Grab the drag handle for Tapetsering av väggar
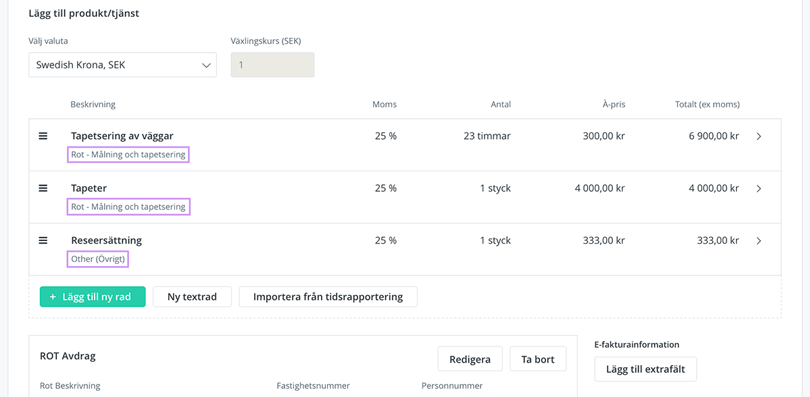The height and width of the screenshot is (397, 810). [x=43, y=136]
